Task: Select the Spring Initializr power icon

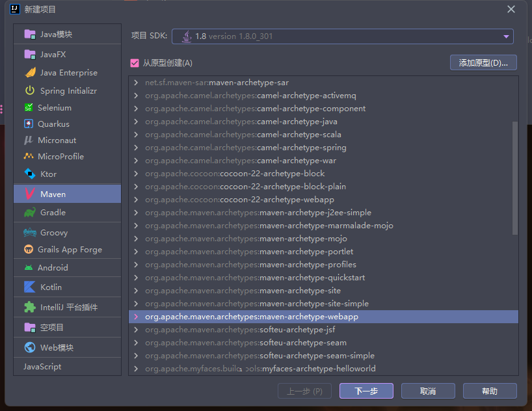Action: click(x=30, y=90)
